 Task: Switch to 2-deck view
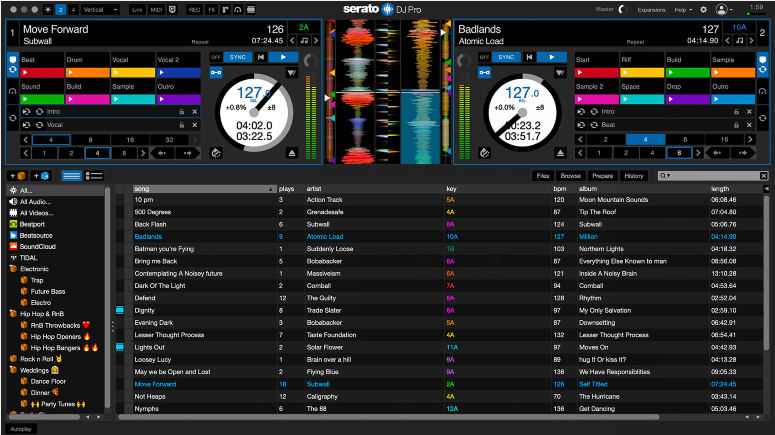coord(61,9)
